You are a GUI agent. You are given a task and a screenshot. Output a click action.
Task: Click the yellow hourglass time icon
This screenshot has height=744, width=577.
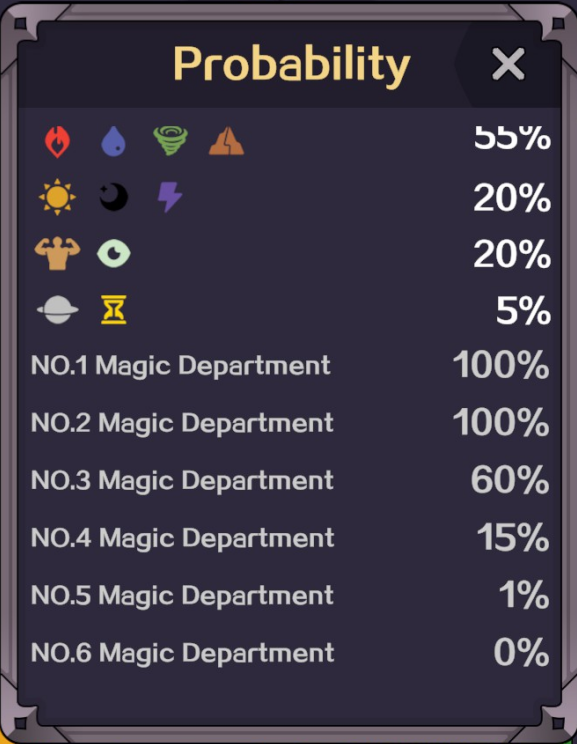pos(114,310)
